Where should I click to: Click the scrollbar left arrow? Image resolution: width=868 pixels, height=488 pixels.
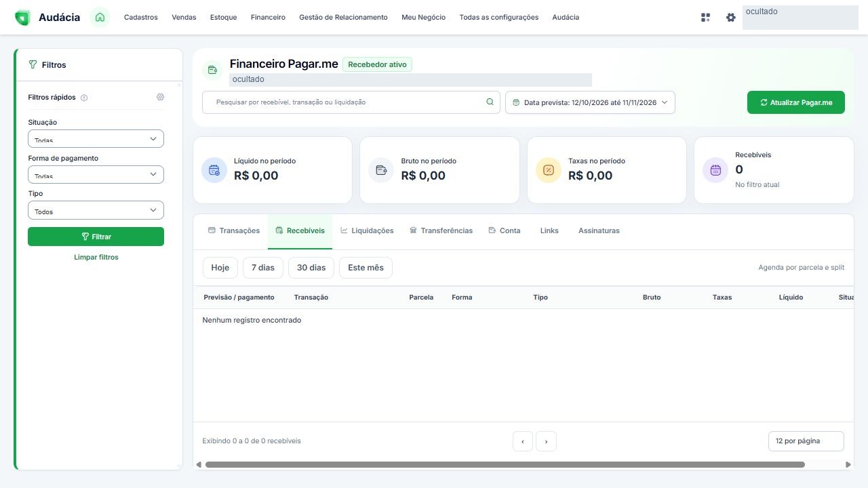click(x=199, y=465)
